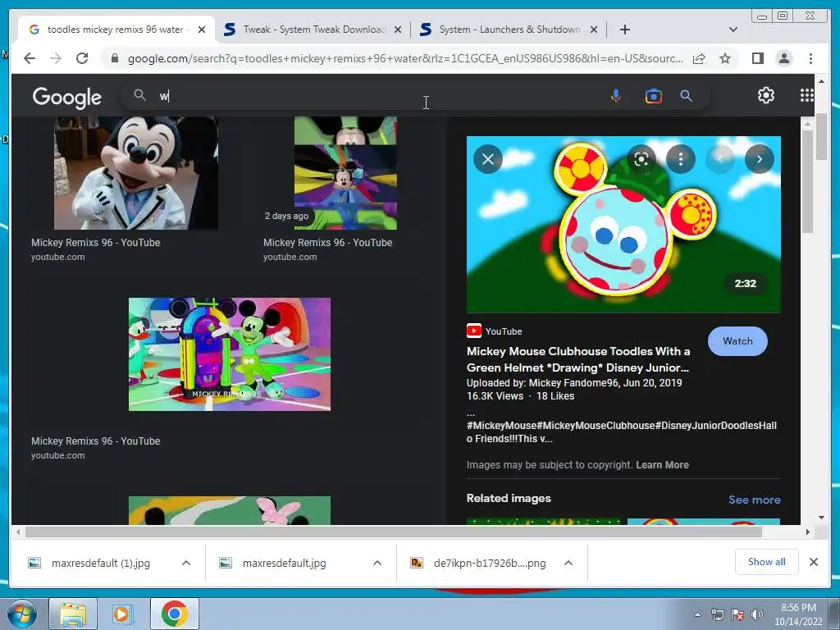
Task: Close the toodles mickey remixs tab
Action: pos(202,30)
